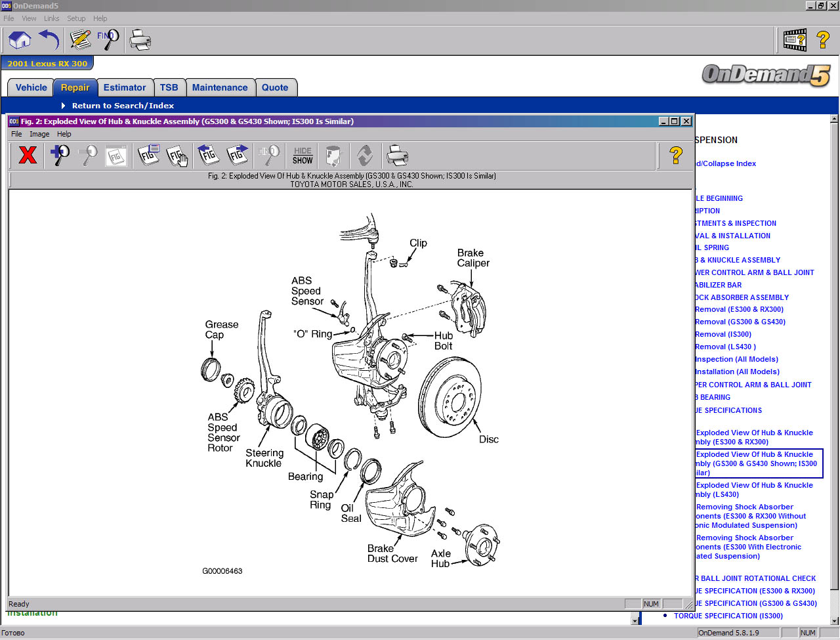Open the Removal (GS300 & GS430) link

[x=740, y=322]
